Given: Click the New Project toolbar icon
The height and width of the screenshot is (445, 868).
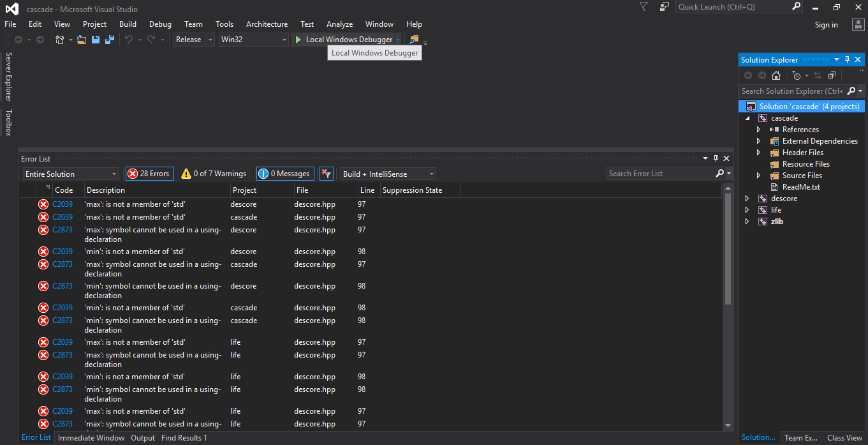Looking at the screenshot, I should pyautogui.click(x=60, y=40).
